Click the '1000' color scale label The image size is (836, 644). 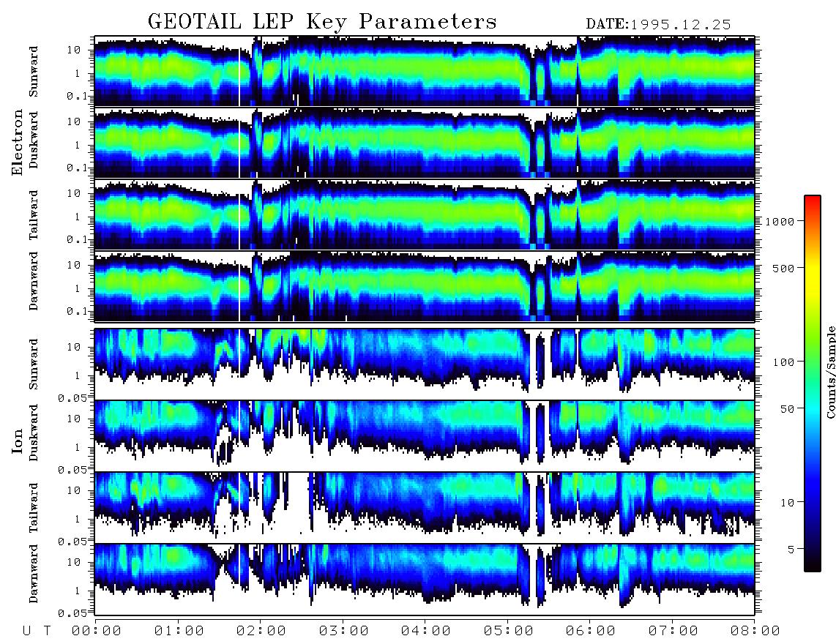pyautogui.click(x=780, y=222)
